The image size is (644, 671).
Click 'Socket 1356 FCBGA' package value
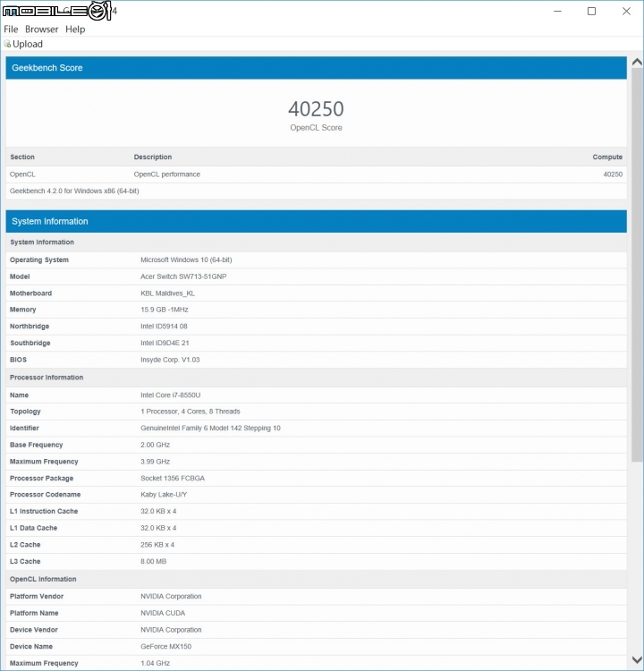[173, 478]
